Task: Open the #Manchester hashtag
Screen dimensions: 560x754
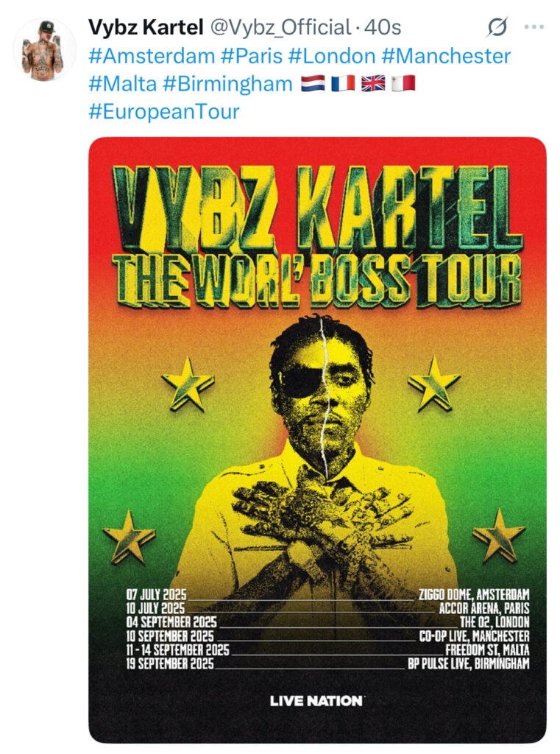Action: click(x=446, y=56)
